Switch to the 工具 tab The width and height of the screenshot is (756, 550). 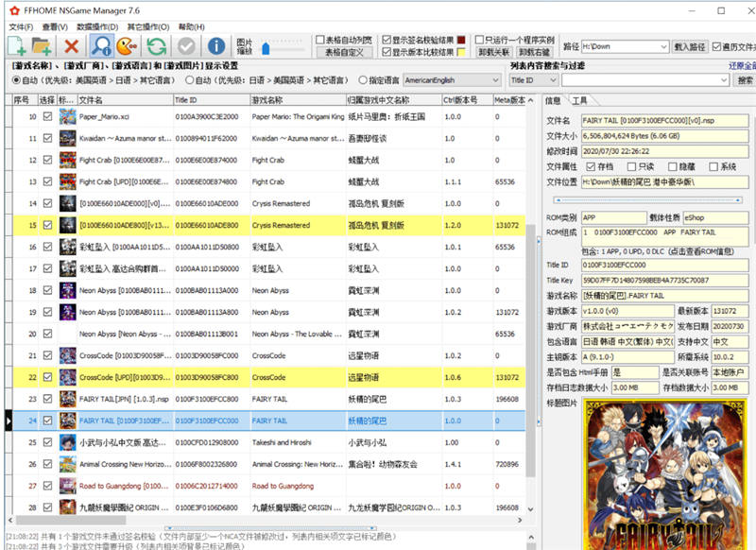[x=579, y=100]
